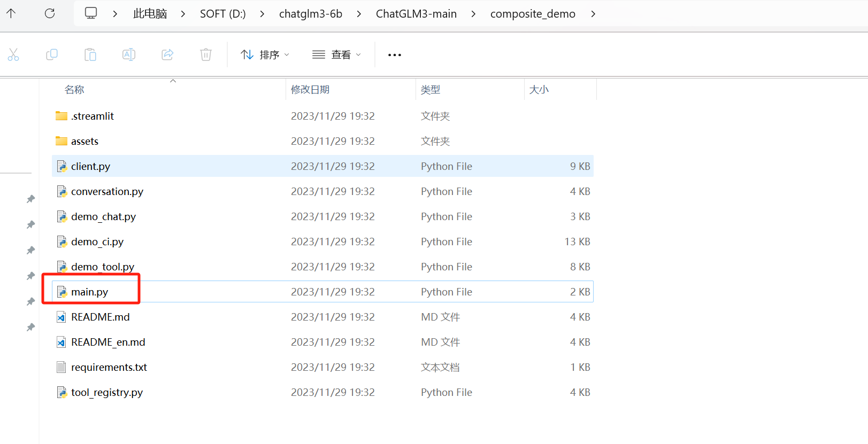Image resolution: width=868 pixels, height=444 pixels.
Task: Click the Share icon in toolbar
Action: (167, 54)
